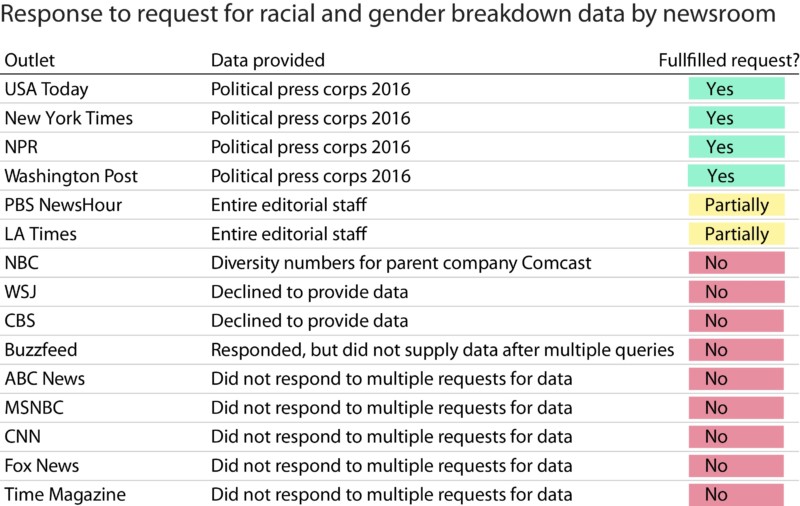This screenshot has width=800, height=506.
Task: Select the Diversity numbers for parent company Comcast text
Action: (401, 264)
